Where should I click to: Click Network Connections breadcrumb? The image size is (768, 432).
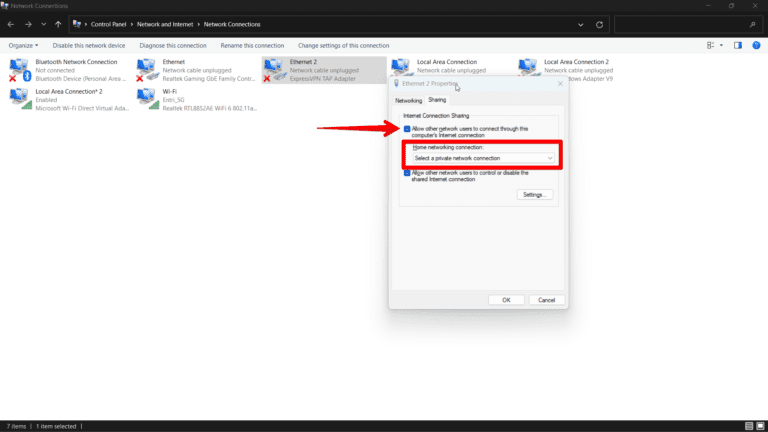(x=232, y=24)
